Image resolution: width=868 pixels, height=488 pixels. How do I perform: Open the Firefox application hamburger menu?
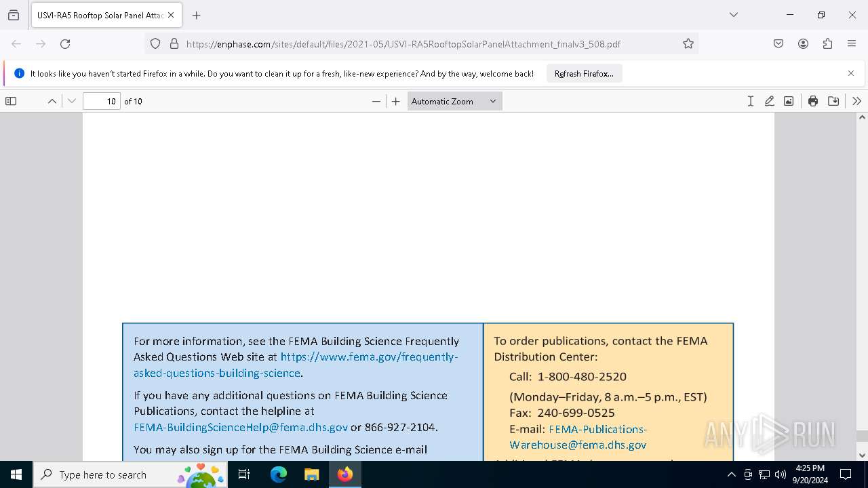pos(852,44)
